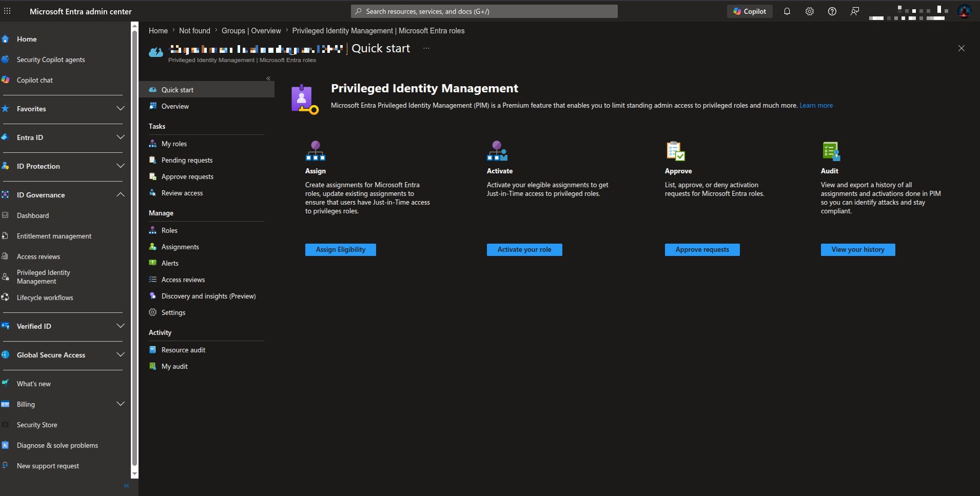
Task: Click the Settings gear icon under Manage
Action: (x=152, y=312)
